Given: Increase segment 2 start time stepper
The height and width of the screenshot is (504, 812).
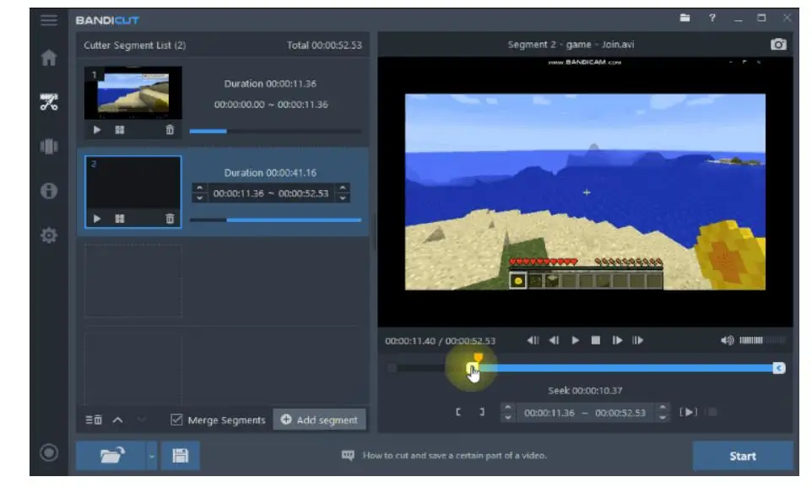Looking at the screenshot, I should pos(199,187).
